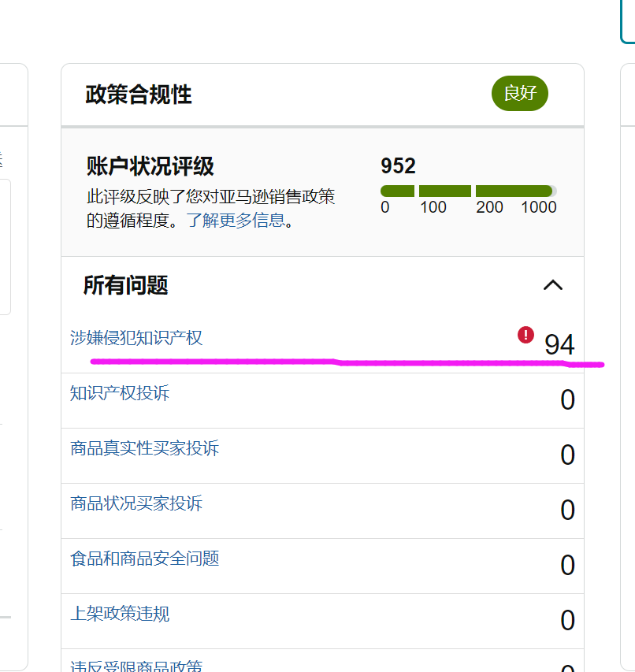
Task: Click the 100 label under the rating bar
Action: (x=433, y=207)
